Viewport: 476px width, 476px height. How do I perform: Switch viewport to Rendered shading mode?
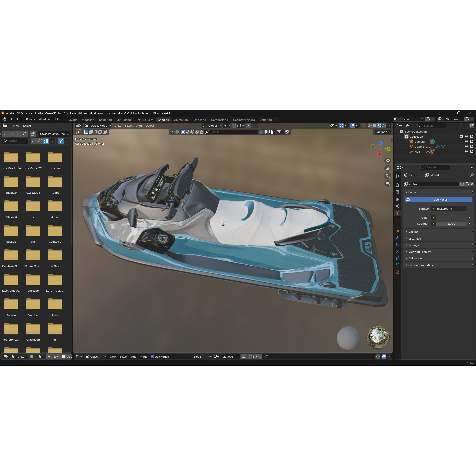point(384,126)
